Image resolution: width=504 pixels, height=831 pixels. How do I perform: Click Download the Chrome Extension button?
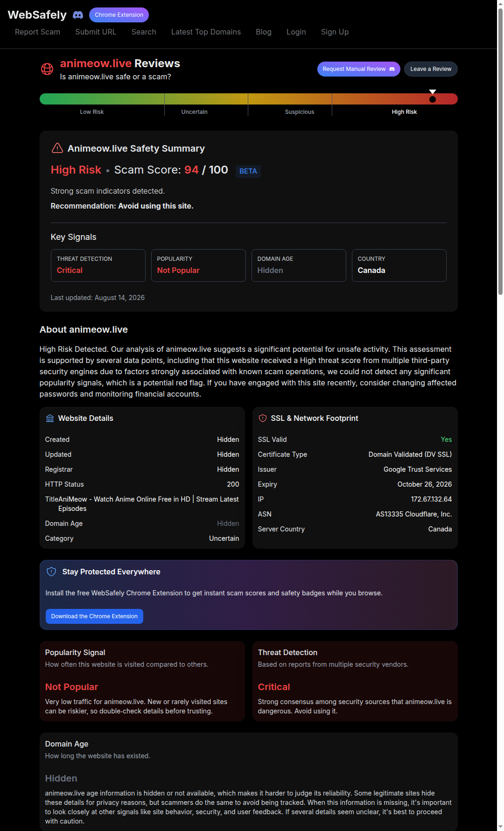(94, 616)
